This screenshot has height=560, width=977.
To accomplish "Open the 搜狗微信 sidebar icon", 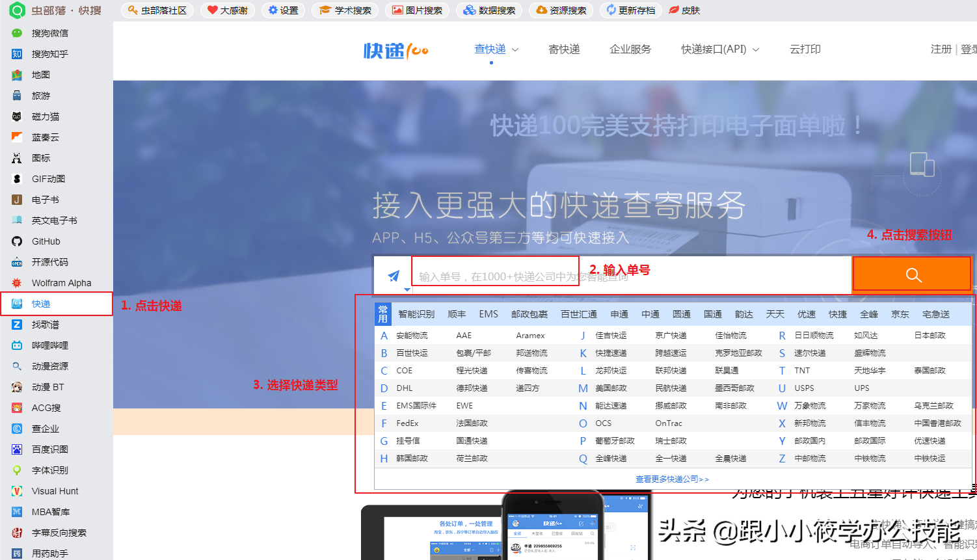I will tap(17, 33).
